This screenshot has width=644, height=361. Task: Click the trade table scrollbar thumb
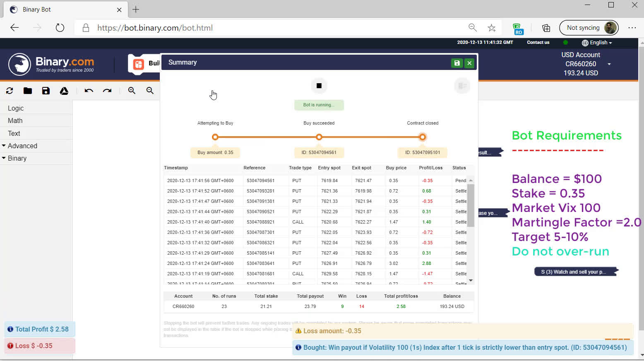click(471, 205)
